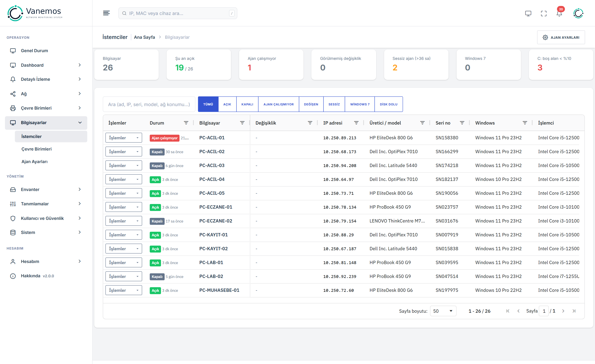Toggle the sidebar hamburger menu icon
595x364 pixels.
point(106,13)
